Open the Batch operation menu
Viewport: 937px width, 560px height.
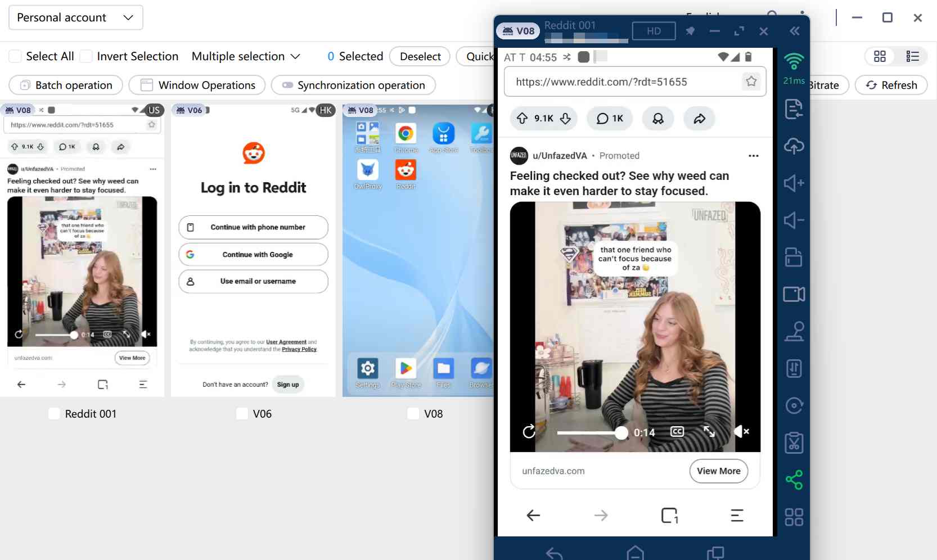click(66, 85)
